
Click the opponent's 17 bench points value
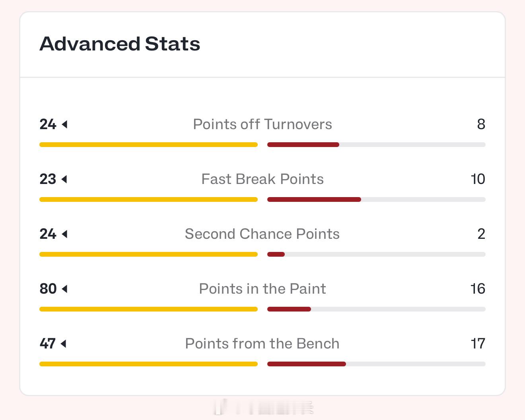pos(478,344)
